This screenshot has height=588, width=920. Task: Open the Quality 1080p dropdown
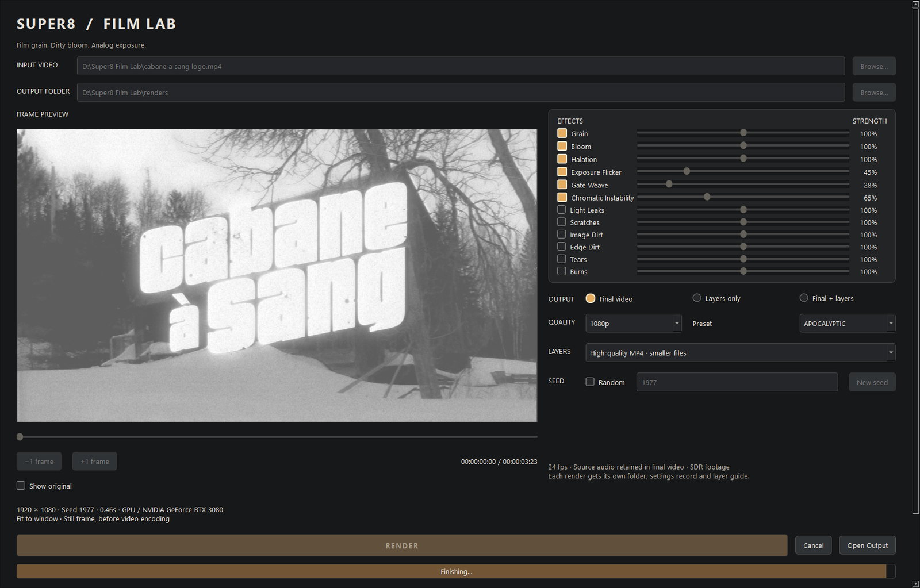click(x=633, y=323)
